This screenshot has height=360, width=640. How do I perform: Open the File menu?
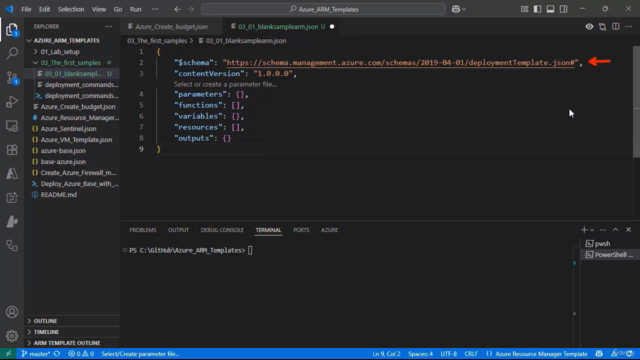point(26,9)
